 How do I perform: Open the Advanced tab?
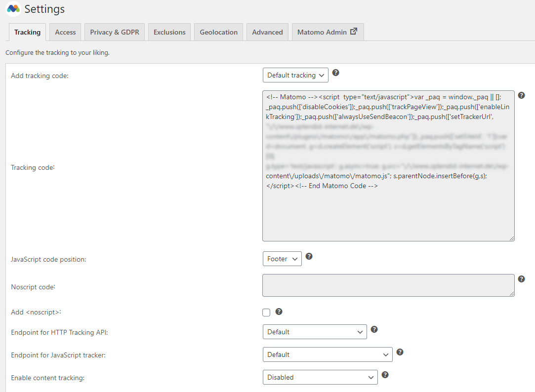268,32
